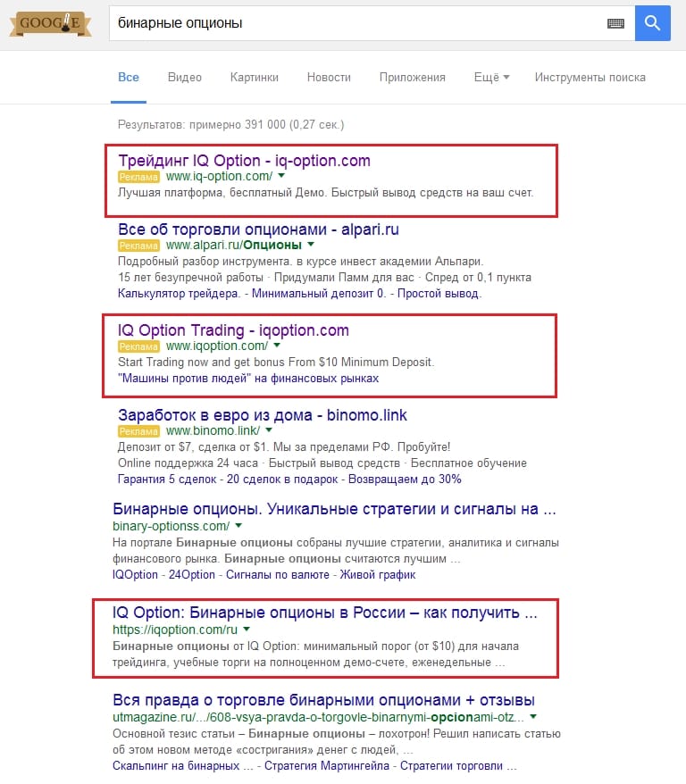Expand arrow next to binary-optionss.com/
This screenshot has width=686, height=784.
[x=238, y=526]
